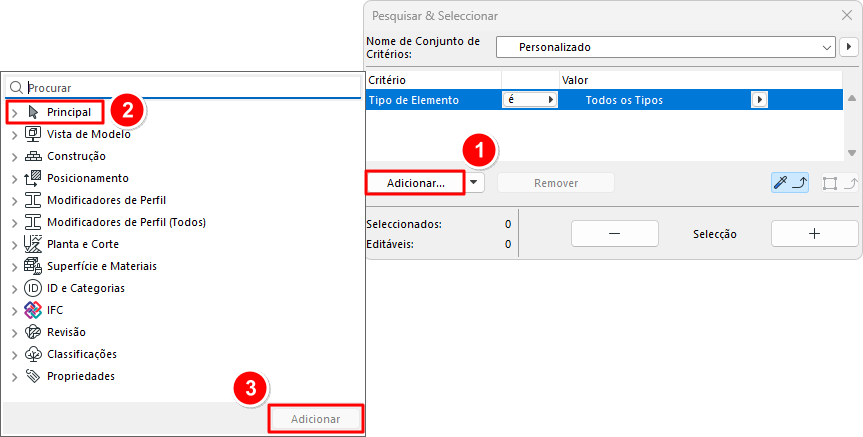Click the ID e Categorias icon
The height and width of the screenshot is (437, 863).
coord(33,288)
